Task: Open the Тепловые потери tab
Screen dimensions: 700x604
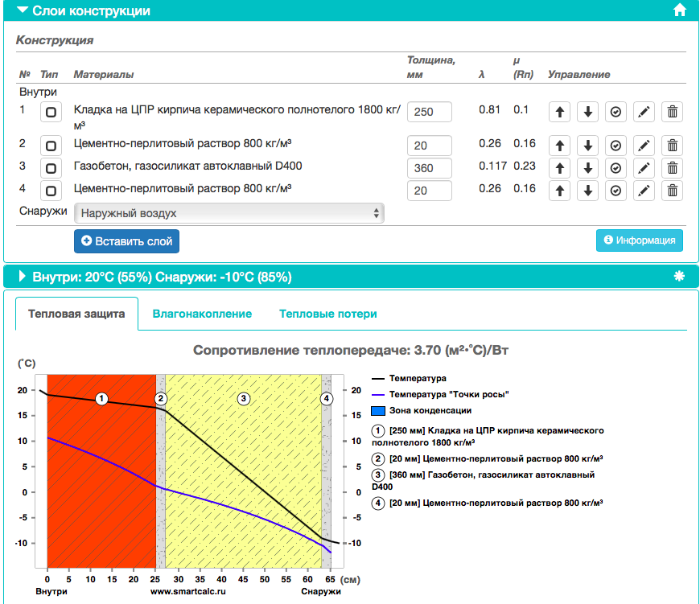Action: [x=328, y=314]
